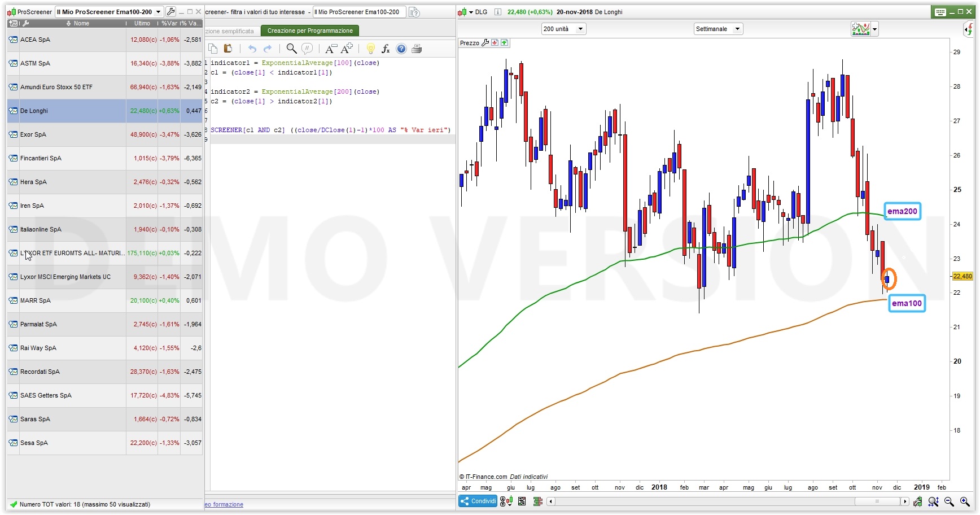Screen dimensions: 980x515
Task: Print the code with the printer icon
Action: [417, 49]
